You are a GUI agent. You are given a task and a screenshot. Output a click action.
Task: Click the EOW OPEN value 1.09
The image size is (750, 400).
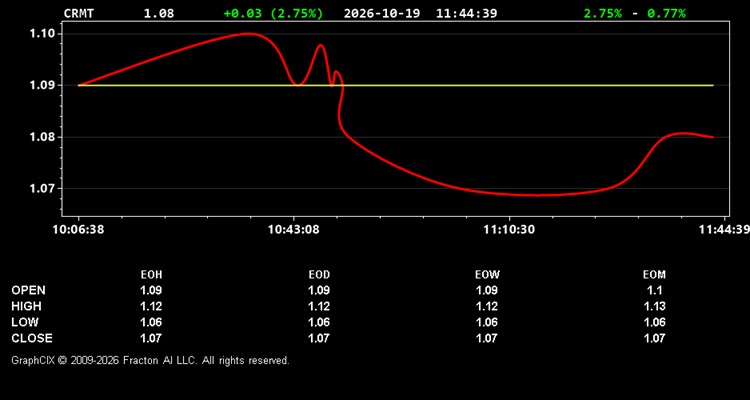point(486,290)
